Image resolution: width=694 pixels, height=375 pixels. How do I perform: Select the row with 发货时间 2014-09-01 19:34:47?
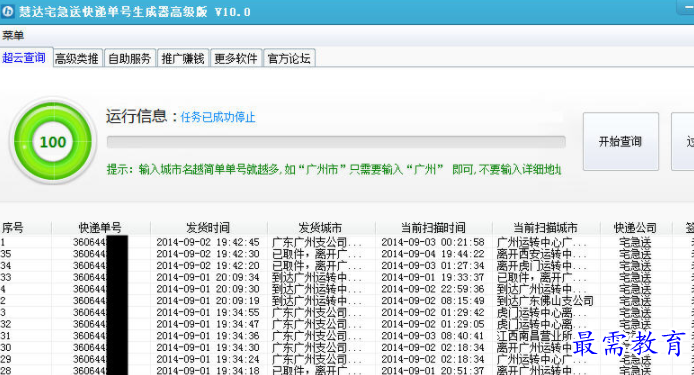347,324
